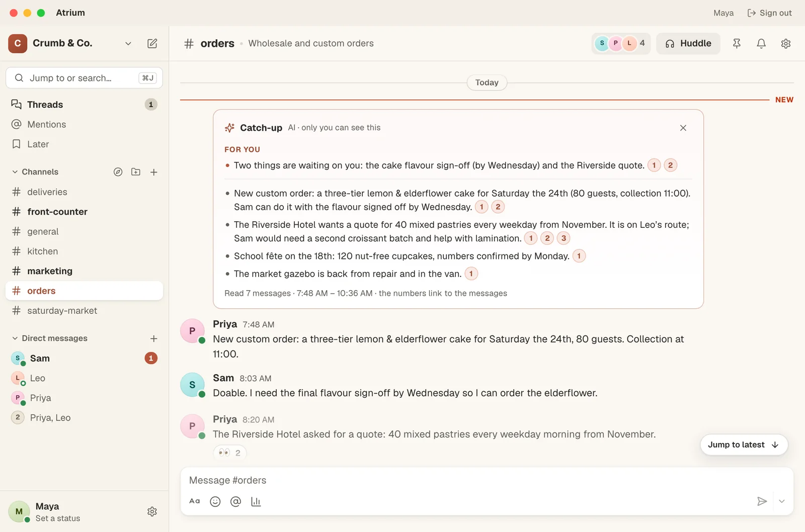Open the emoji picker in composer
The width and height of the screenshot is (805, 532).
tap(215, 501)
